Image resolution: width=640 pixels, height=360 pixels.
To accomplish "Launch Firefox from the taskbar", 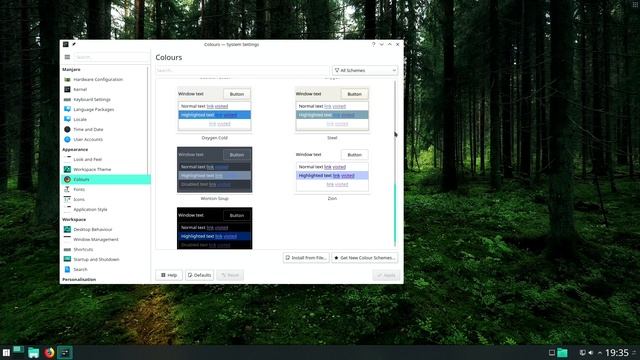I will pos(49,353).
